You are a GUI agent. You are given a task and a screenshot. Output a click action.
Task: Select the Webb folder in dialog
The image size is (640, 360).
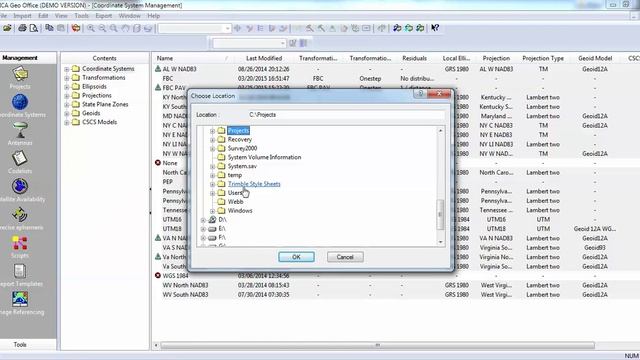click(x=235, y=202)
